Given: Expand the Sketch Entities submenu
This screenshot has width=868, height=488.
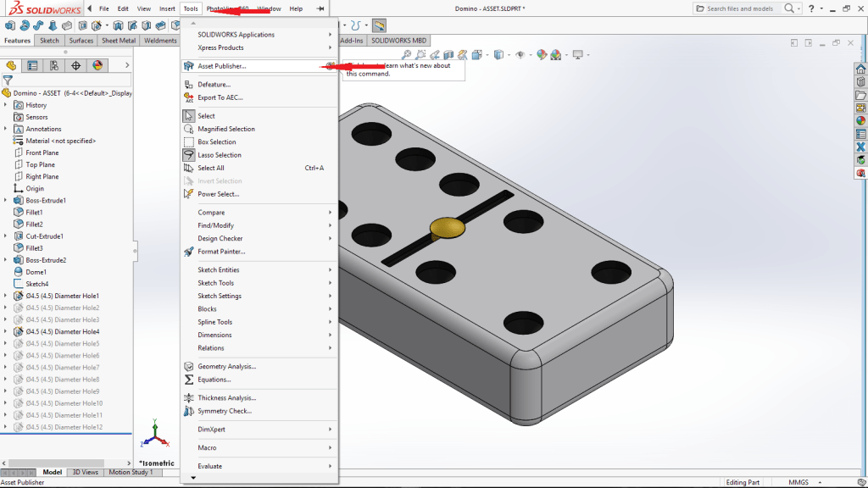Looking at the screenshot, I should (x=219, y=270).
